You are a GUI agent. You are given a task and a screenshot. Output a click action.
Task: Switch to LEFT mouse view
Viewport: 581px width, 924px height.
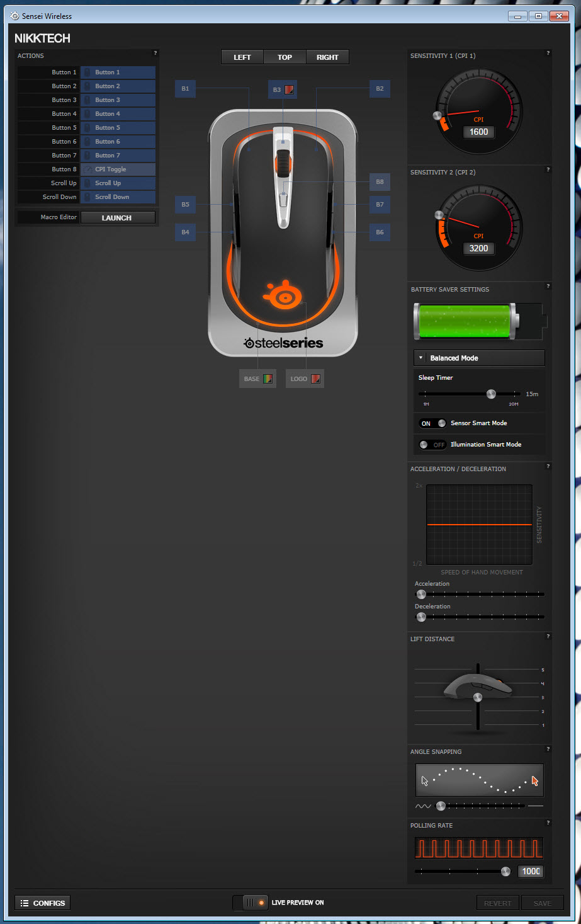click(242, 57)
